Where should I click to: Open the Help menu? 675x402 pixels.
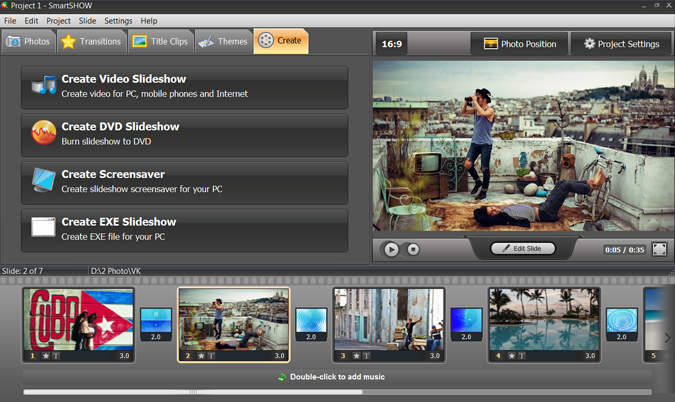149,21
